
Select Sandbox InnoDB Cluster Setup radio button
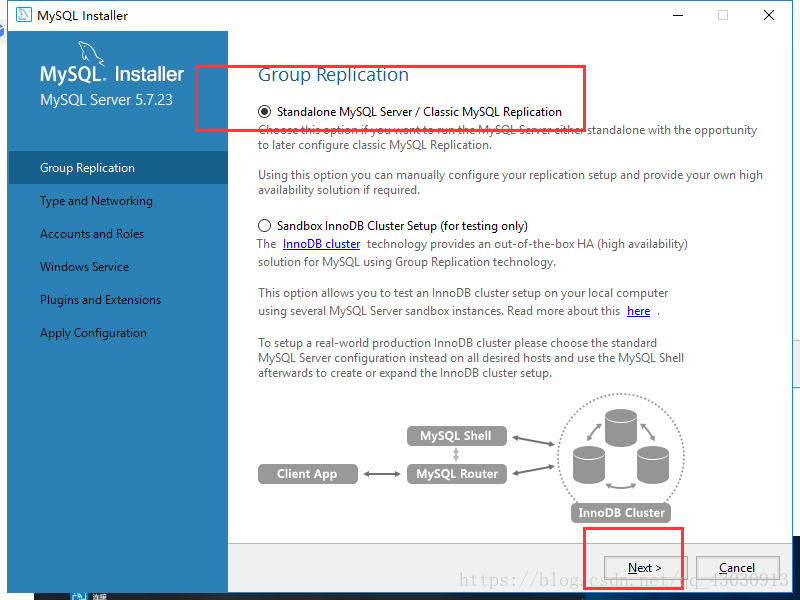[264, 226]
